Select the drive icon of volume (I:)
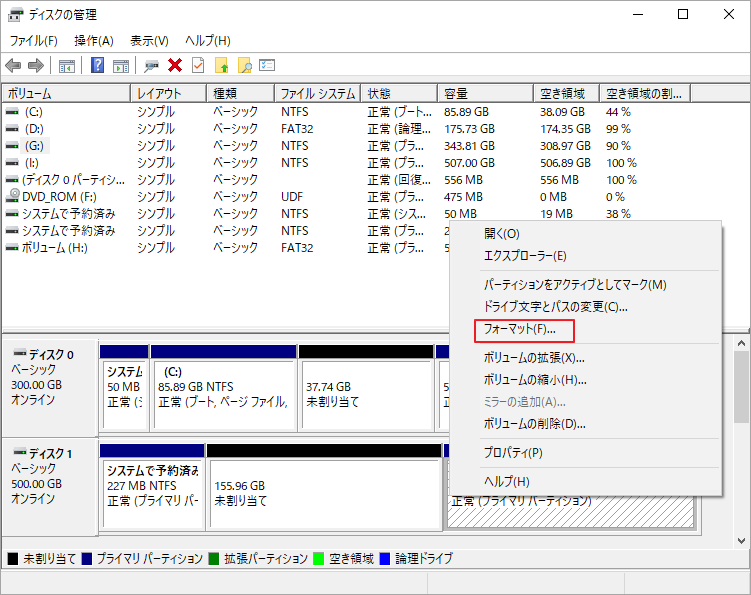The width and height of the screenshot is (751, 595). point(12,162)
